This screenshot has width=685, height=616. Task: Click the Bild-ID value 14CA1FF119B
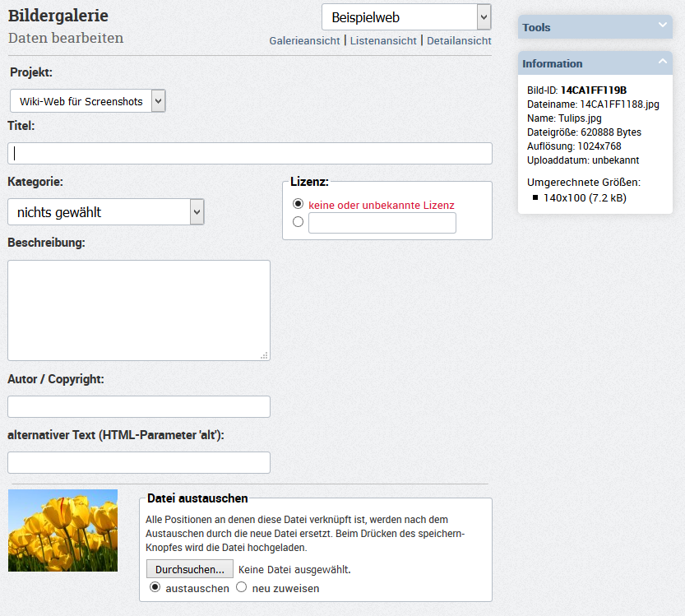593,90
